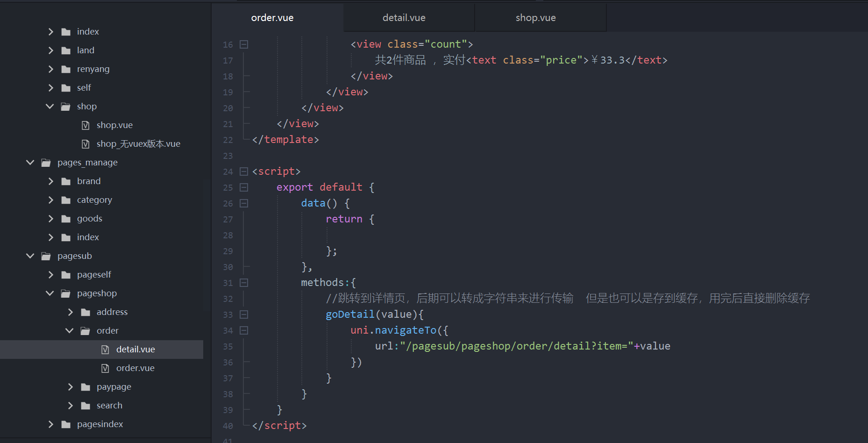Click the order open folder icon
868x443 pixels.
85,331
